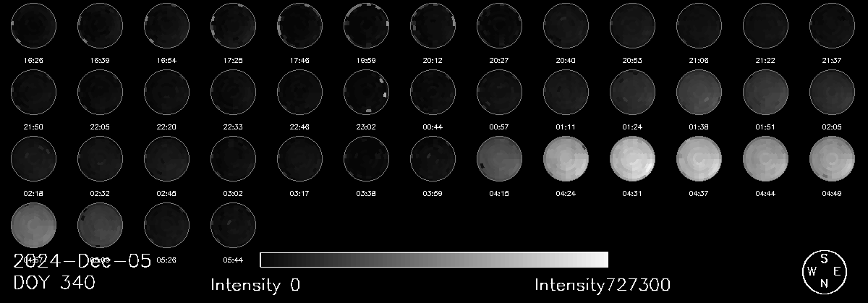This screenshot has width=868, height=303.
Task: Open the disc image at 20:12
Action: [x=433, y=25]
